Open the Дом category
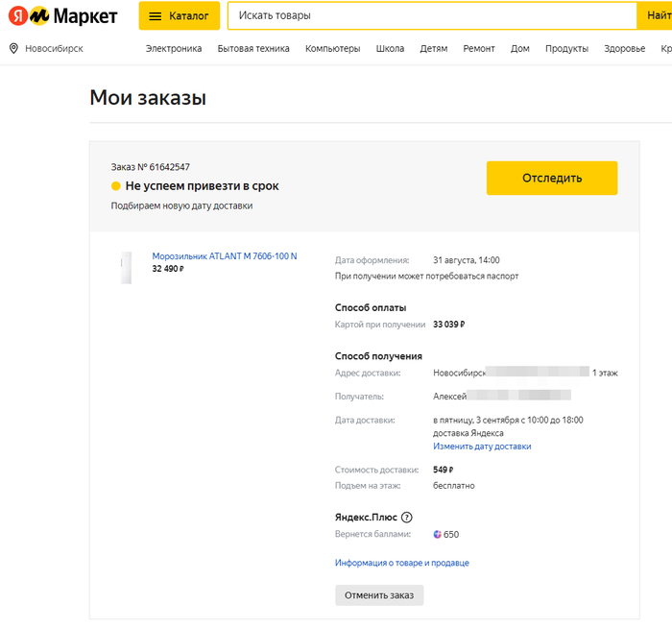 (520, 48)
